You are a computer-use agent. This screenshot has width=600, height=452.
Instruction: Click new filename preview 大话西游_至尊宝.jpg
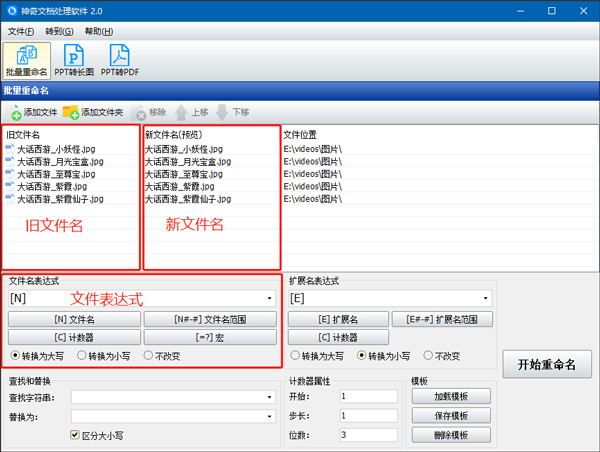[x=184, y=174]
